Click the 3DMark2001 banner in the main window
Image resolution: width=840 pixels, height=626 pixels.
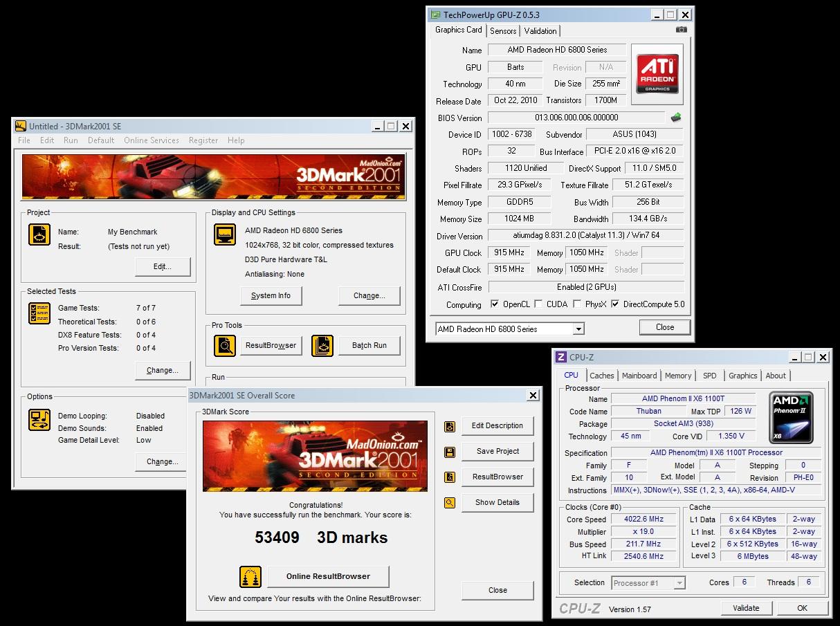coord(213,177)
